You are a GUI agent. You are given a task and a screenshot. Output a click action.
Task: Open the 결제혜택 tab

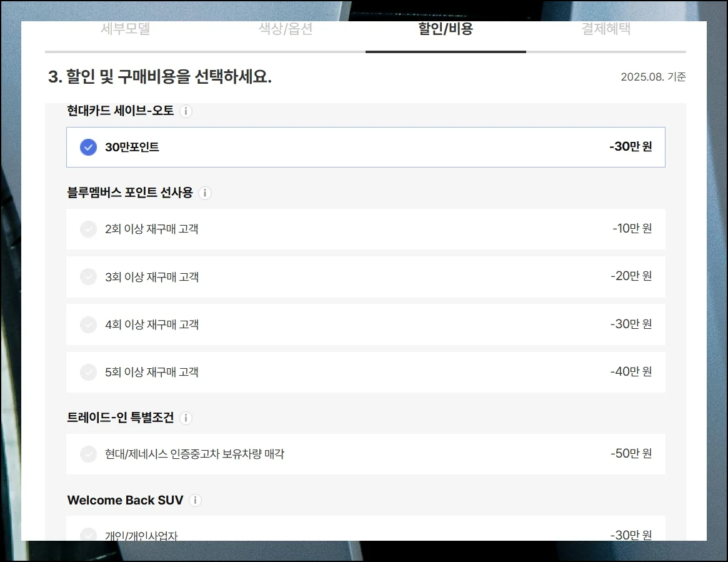click(x=606, y=30)
